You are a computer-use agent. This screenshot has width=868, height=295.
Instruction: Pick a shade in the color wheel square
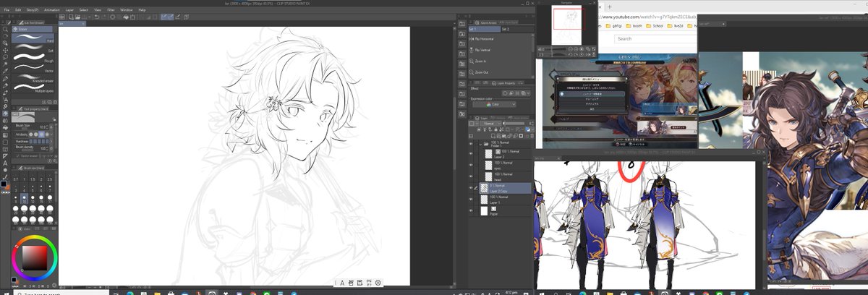tap(34, 259)
